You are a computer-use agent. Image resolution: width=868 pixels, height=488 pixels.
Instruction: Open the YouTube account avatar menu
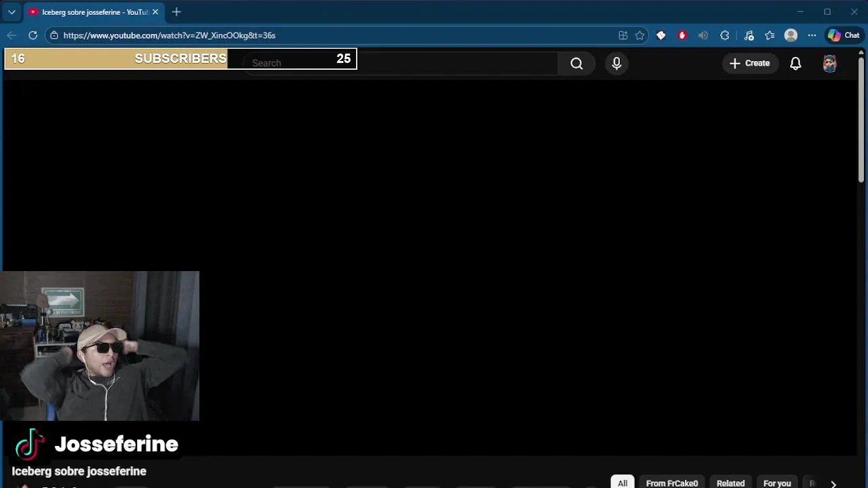(x=829, y=64)
